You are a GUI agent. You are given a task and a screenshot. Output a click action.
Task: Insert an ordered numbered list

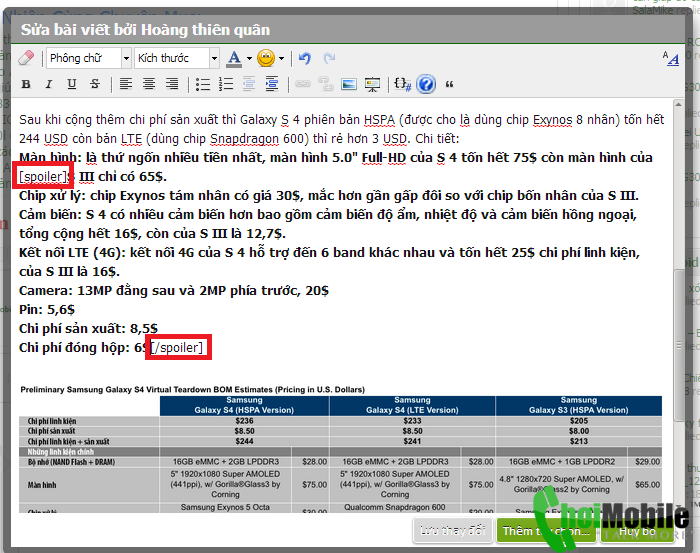[x=226, y=84]
